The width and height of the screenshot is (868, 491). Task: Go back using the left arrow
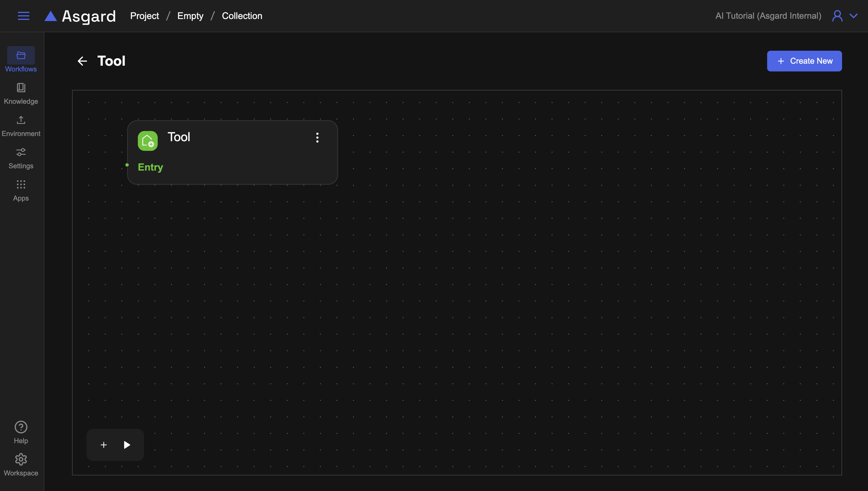(x=82, y=61)
